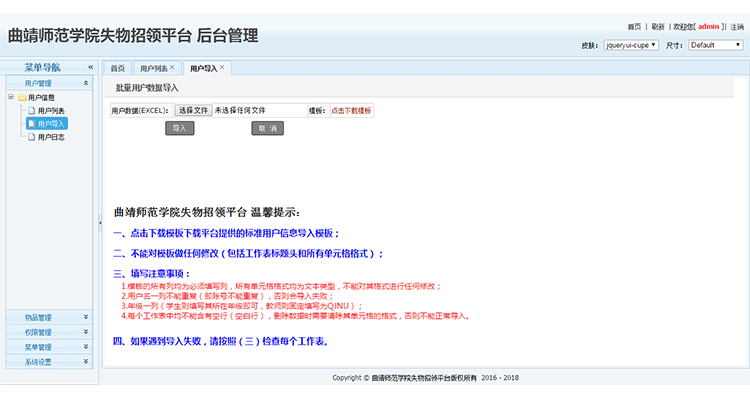750x395 pixels.
Task: Switch to the 首页 tab
Action: tap(118, 68)
